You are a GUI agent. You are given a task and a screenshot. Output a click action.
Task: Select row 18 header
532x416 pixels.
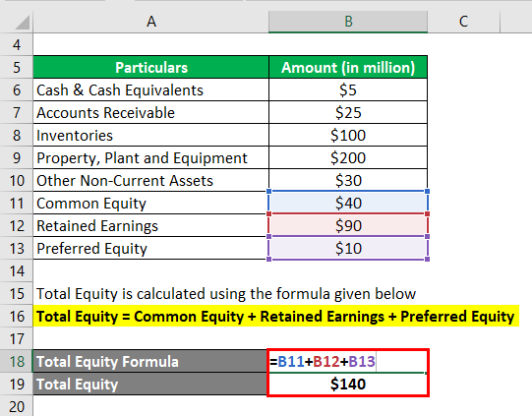17,361
